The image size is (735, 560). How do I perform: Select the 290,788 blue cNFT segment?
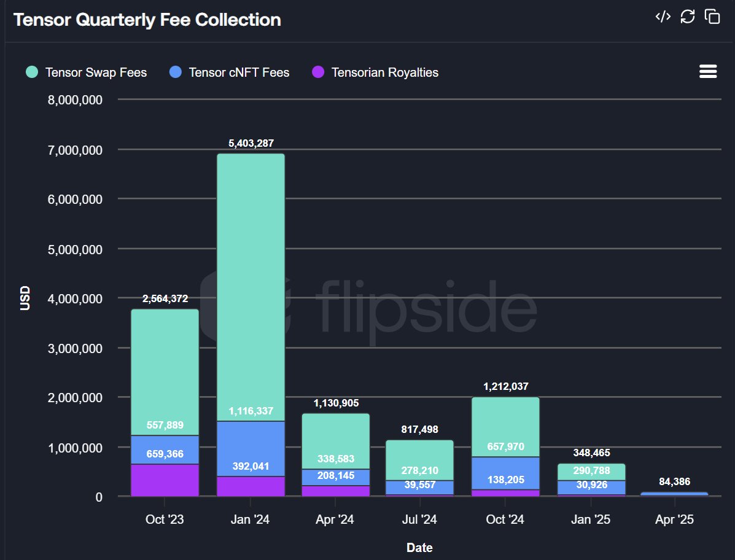[x=591, y=488]
